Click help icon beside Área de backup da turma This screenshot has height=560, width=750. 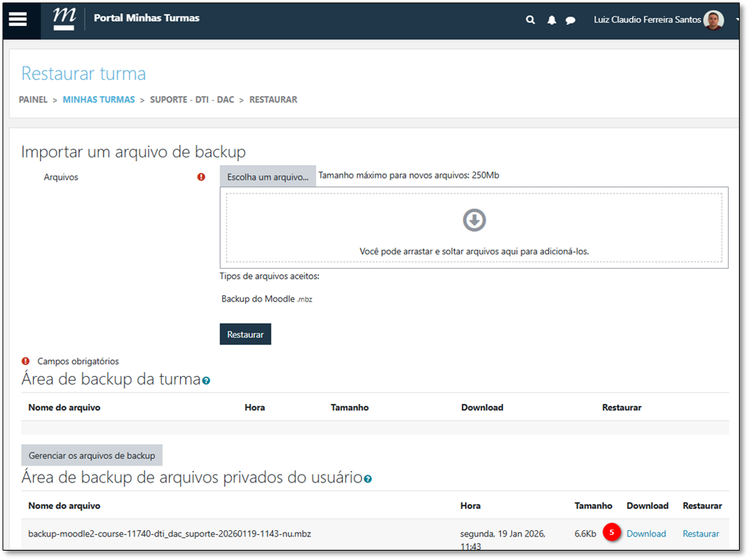(x=206, y=381)
